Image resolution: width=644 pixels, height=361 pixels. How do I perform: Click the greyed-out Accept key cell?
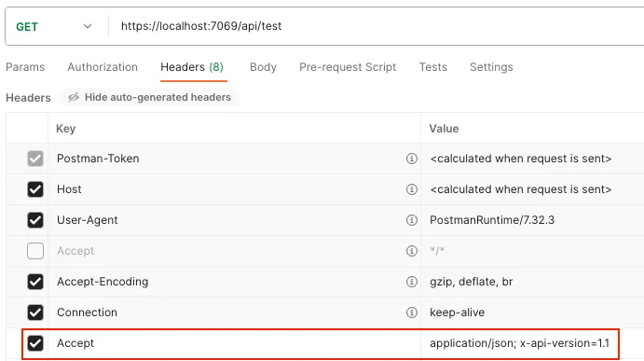click(234, 251)
